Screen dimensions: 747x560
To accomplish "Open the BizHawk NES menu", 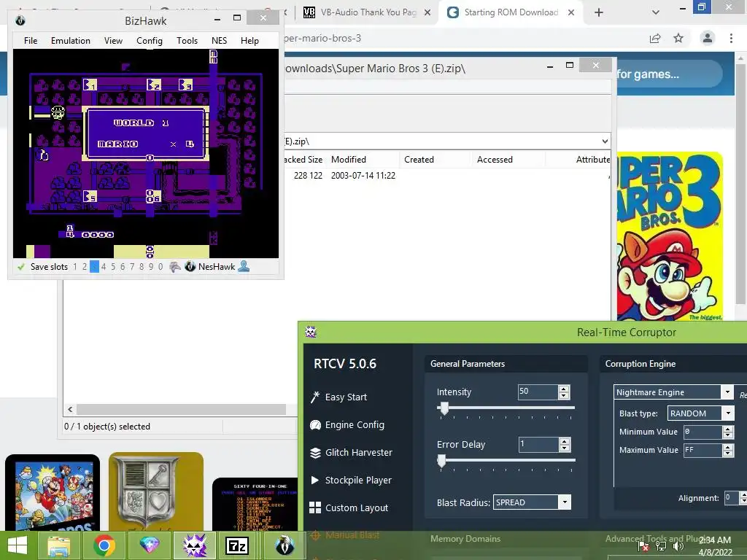I will 219,41.
